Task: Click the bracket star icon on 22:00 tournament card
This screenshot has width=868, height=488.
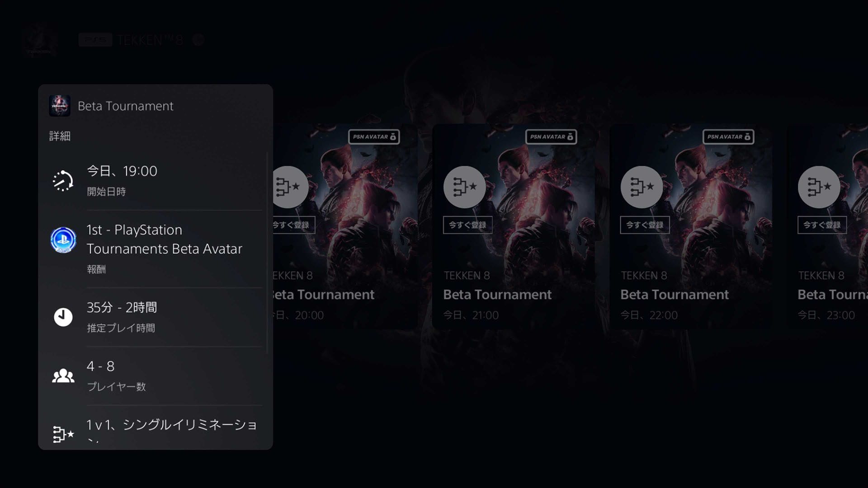Action: tap(642, 187)
